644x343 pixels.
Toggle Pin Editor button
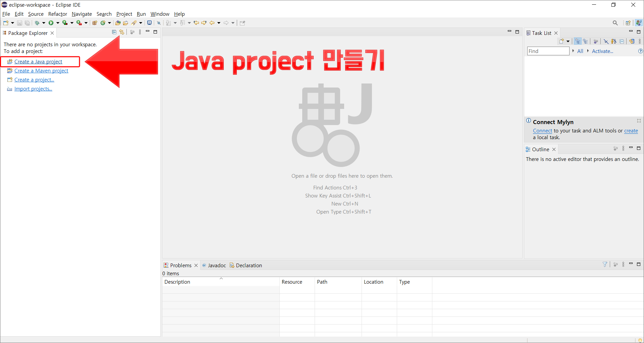click(243, 23)
